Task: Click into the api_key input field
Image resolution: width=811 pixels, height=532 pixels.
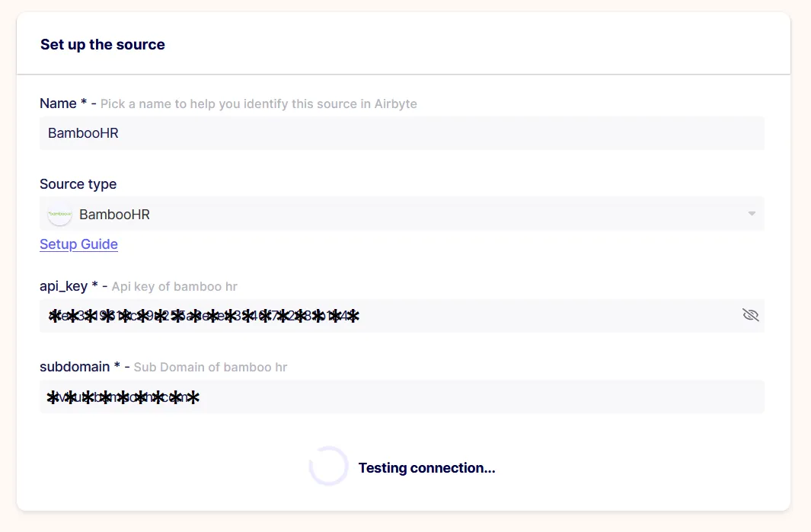Action: coord(402,315)
